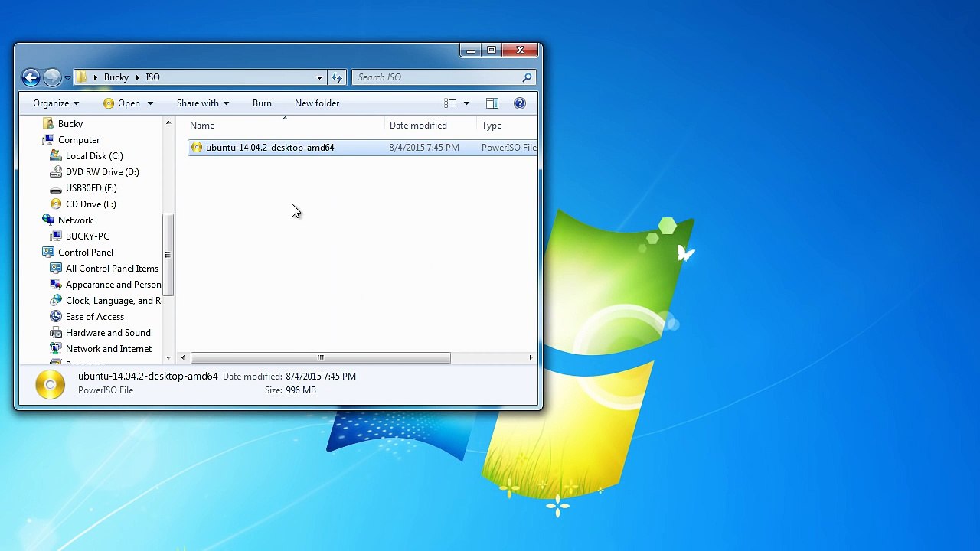980x551 pixels.
Task: Click the Control Panel icon in tree
Action: (x=48, y=253)
